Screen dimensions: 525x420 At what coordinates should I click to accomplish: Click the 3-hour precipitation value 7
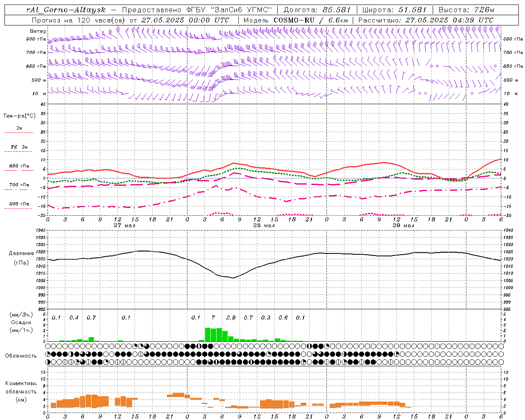click(x=213, y=318)
